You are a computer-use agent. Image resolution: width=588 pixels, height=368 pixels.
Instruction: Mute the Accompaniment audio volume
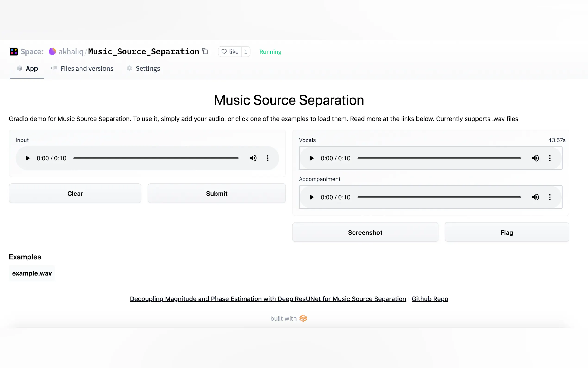pyautogui.click(x=535, y=197)
